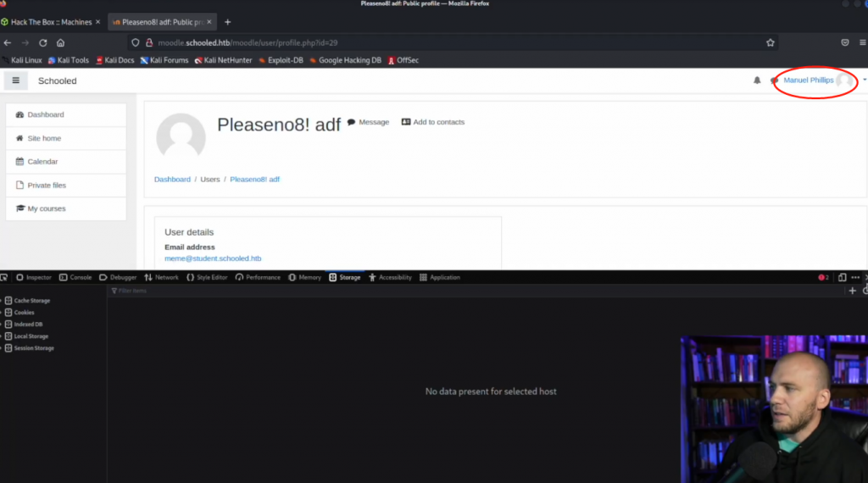Open Calendar in sidebar
This screenshot has height=483, width=868.
pos(66,162)
